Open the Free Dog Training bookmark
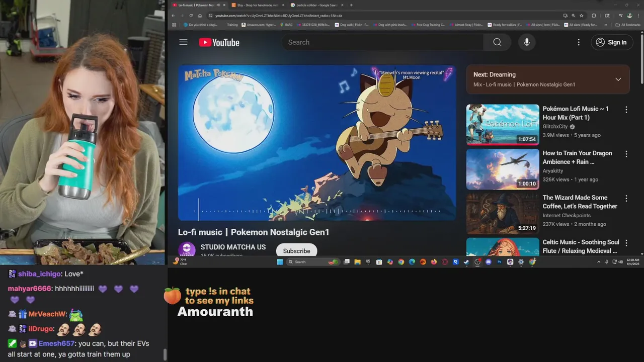The height and width of the screenshot is (362, 644). pyautogui.click(x=428, y=25)
